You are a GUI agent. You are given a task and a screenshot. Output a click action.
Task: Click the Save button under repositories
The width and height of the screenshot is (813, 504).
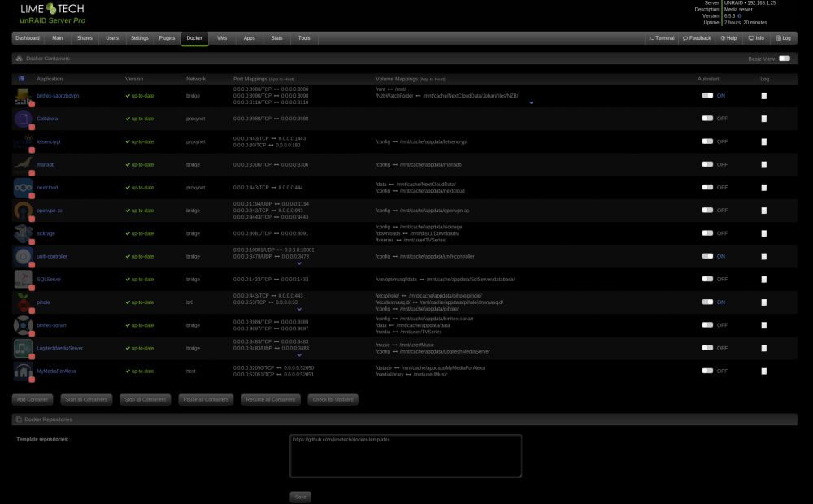tap(300, 497)
